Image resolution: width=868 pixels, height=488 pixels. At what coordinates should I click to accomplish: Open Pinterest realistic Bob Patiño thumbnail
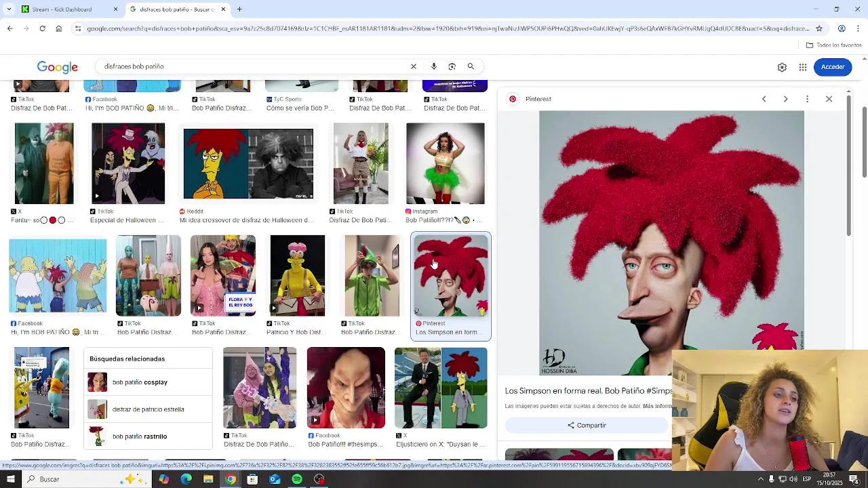(451, 275)
